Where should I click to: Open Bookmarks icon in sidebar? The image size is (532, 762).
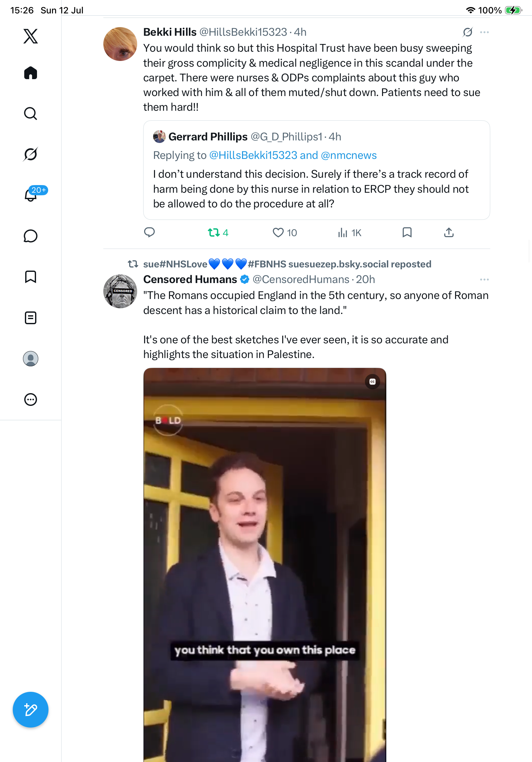(31, 277)
